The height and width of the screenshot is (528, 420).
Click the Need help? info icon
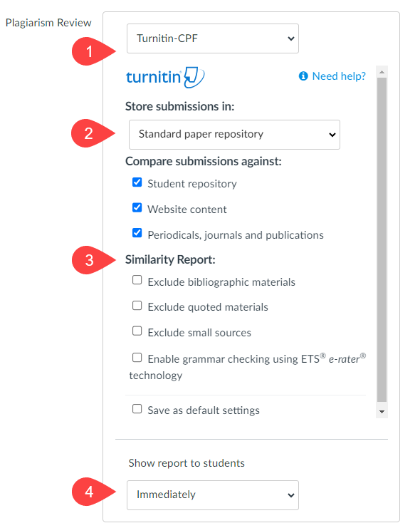pyautogui.click(x=303, y=76)
